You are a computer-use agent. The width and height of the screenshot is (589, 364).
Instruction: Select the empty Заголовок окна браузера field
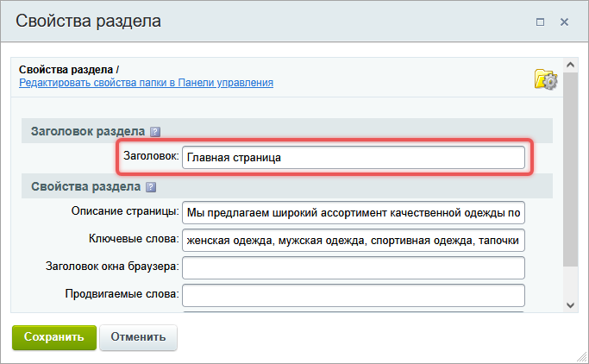click(x=353, y=267)
